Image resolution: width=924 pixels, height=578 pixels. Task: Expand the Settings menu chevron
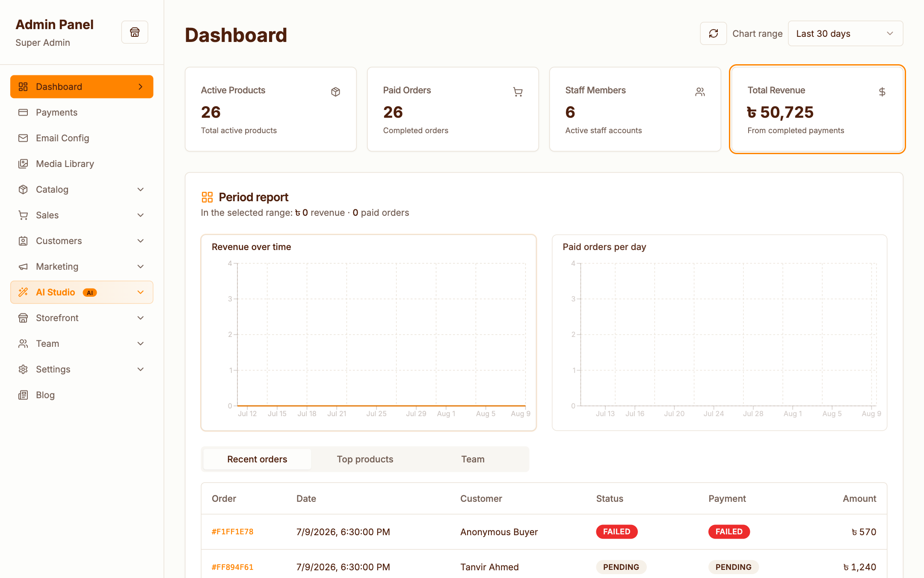point(140,369)
